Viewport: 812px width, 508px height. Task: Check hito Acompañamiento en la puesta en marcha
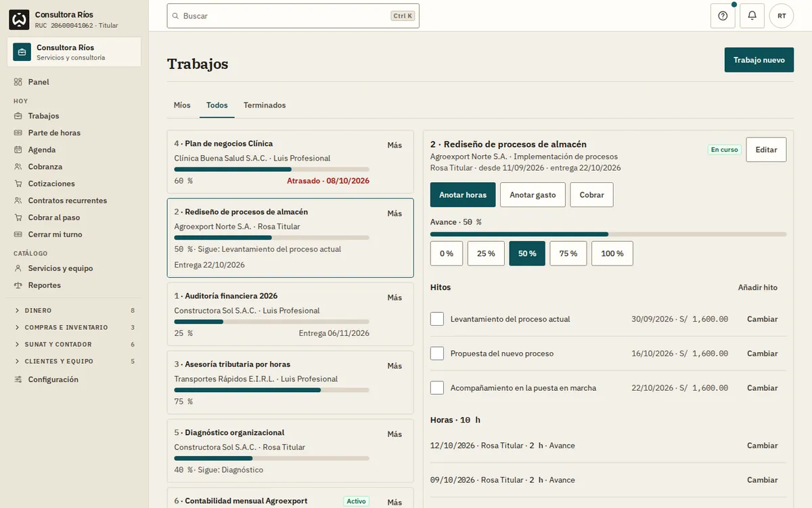click(x=437, y=388)
